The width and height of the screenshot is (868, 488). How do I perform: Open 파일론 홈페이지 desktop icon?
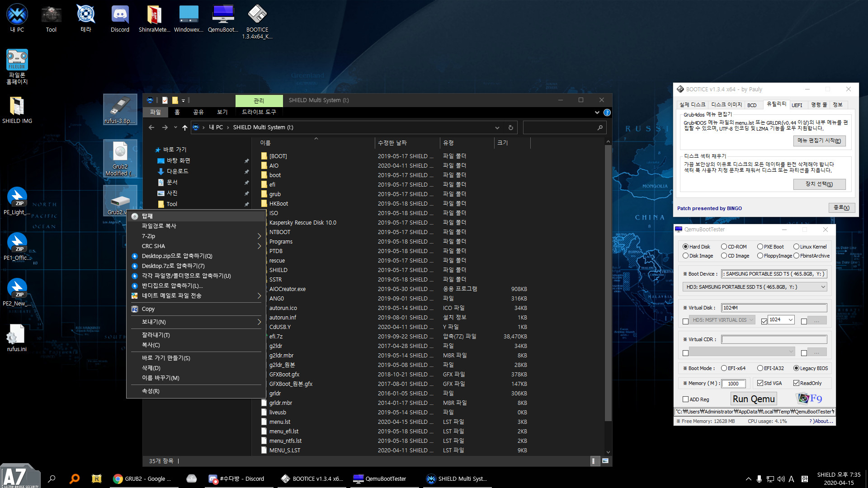[x=17, y=66]
